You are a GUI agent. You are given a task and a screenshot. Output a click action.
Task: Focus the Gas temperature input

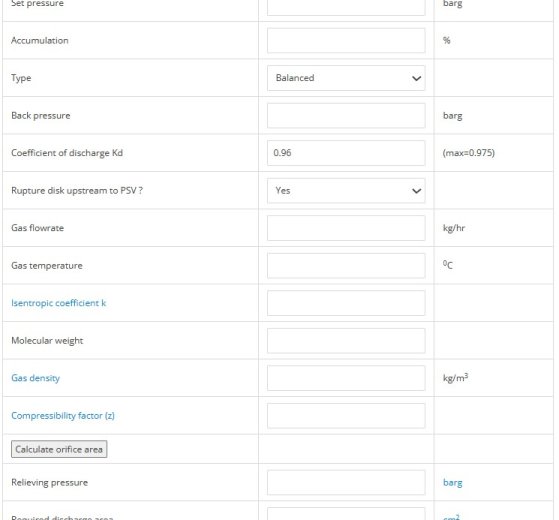click(346, 266)
